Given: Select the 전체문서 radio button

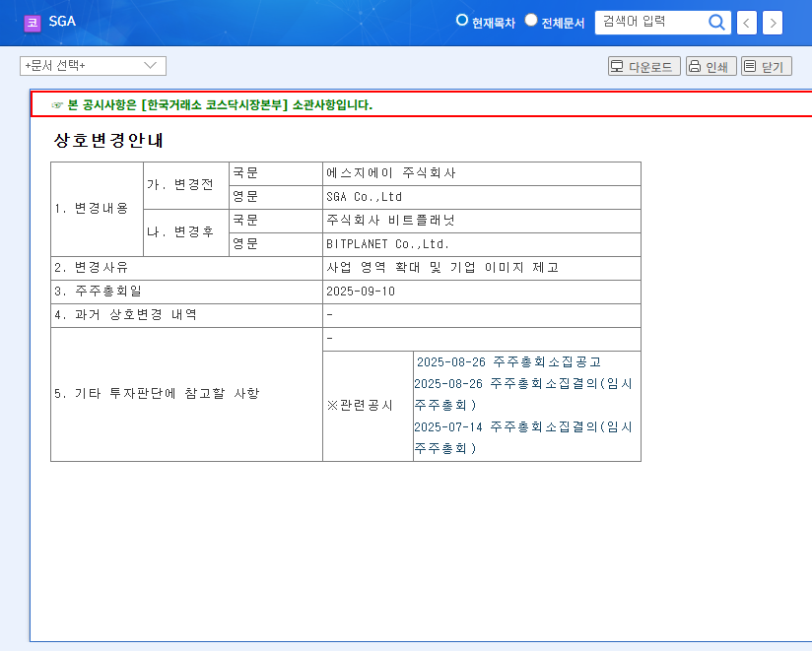Looking at the screenshot, I should point(531,20).
